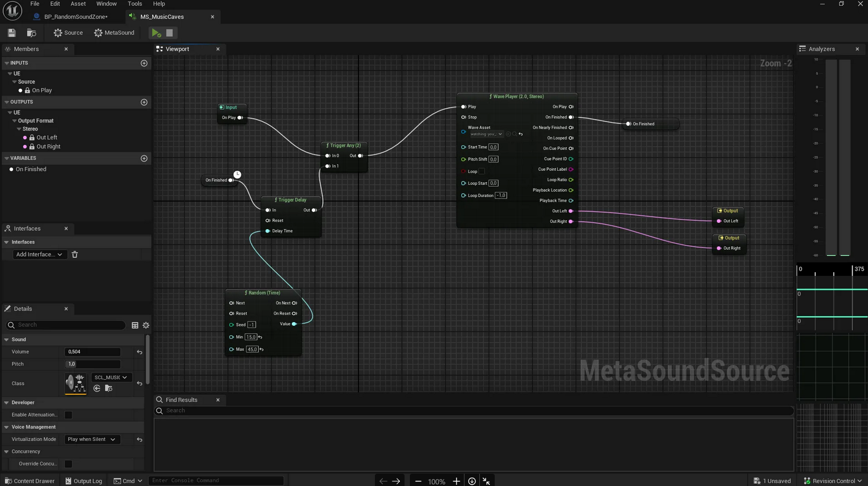Click the Browse in Content Browser icon
The height and width of the screenshot is (486, 868).
[x=31, y=33]
